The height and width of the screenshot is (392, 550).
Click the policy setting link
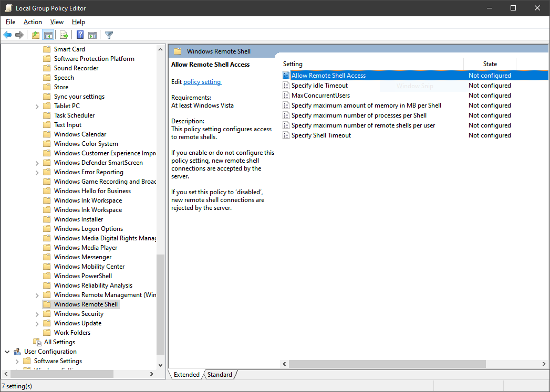(202, 81)
